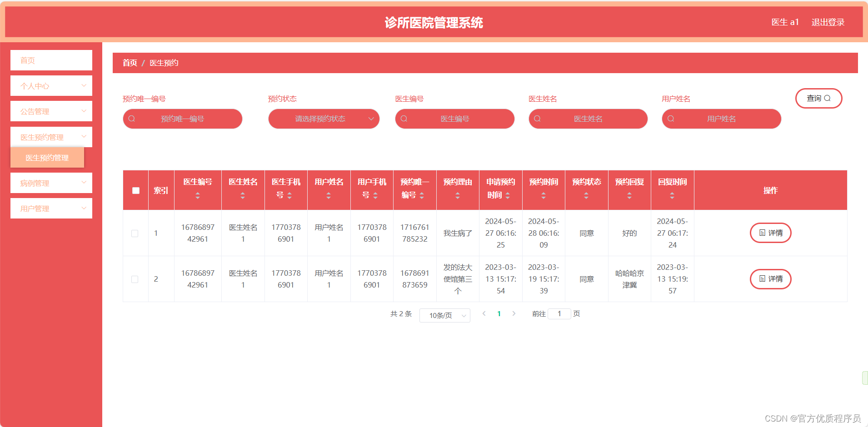The height and width of the screenshot is (427, 868).
Task: Click search icon in 用户姓名 field
Action: (671, 119)
